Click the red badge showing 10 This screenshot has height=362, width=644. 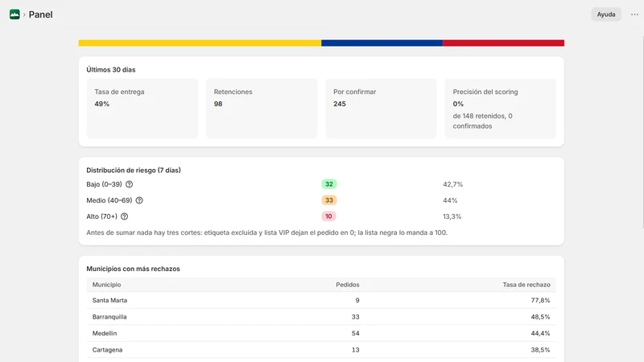(328, 216)
